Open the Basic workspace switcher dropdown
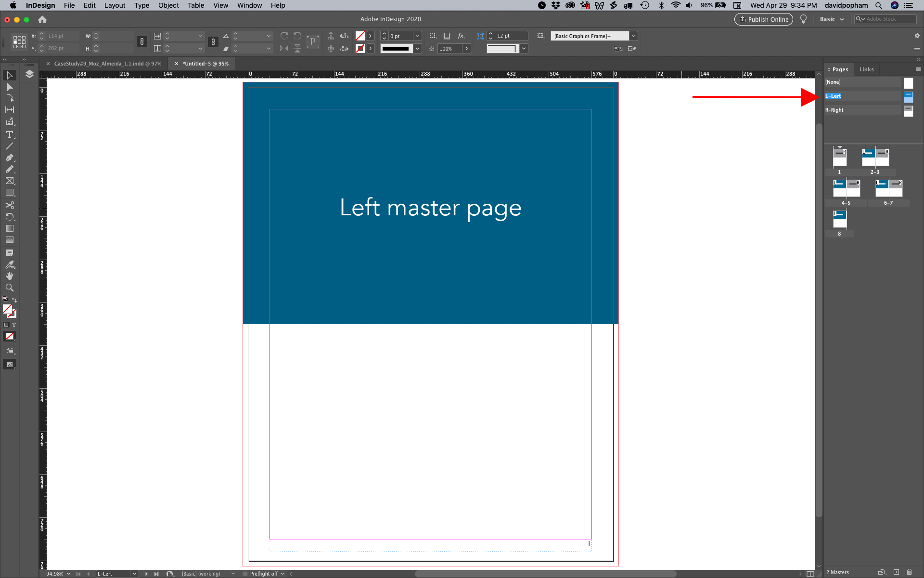This screenshot has width=924, height=578. point(832,19)
